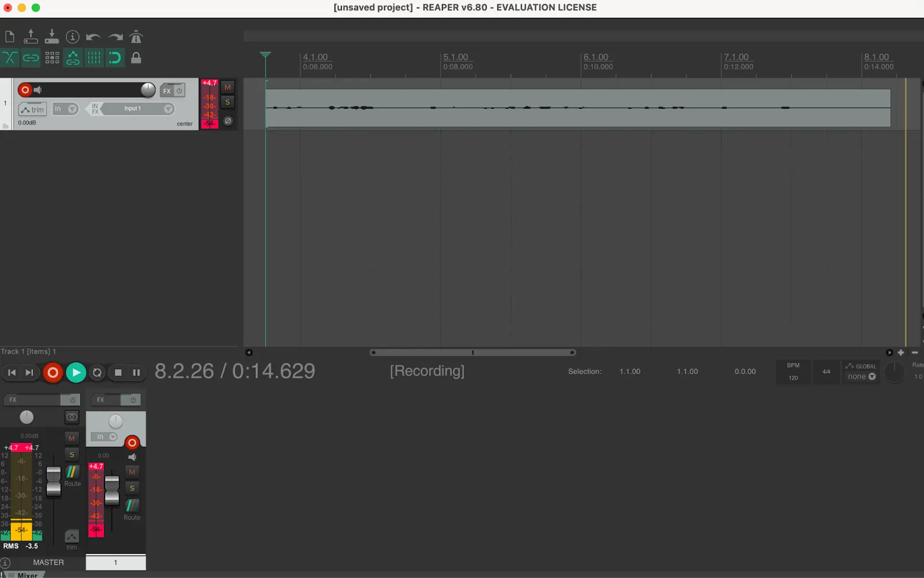Select the track 1 name tab in mixer
Image resolution: width=924 pixels, height=578 pixels.
point(115,562)
